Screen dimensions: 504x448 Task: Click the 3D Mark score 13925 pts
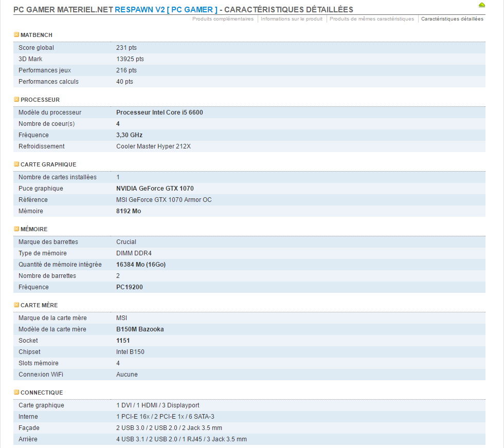click(130, 59)
